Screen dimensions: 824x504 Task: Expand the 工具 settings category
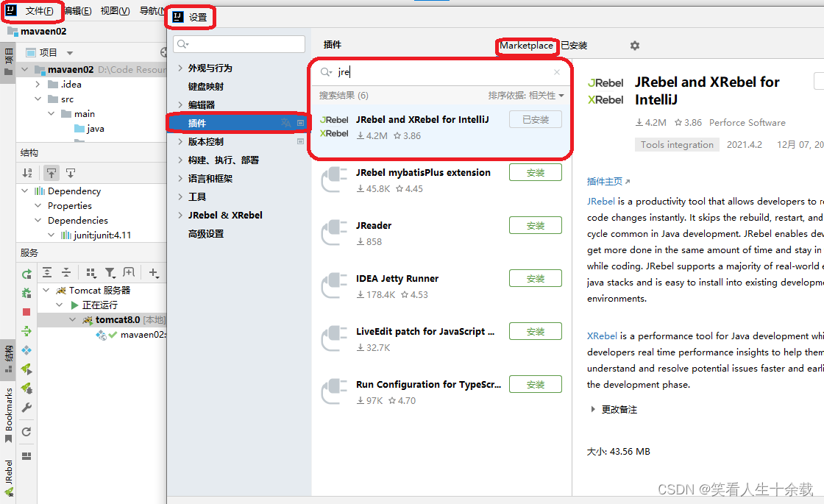(x=180, y=196)
